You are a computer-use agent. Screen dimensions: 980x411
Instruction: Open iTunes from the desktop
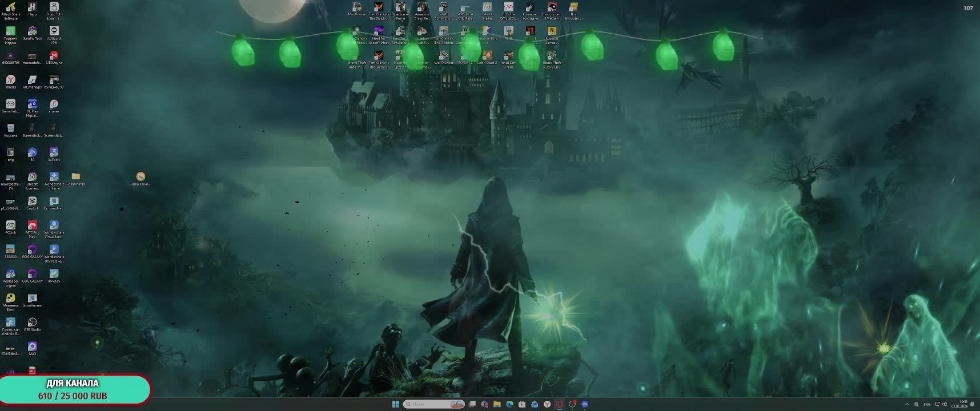[54, 106]
